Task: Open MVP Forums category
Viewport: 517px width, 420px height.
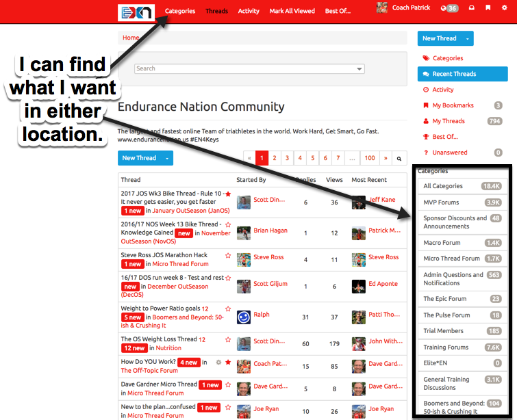Action: click(x=462, y=202)
